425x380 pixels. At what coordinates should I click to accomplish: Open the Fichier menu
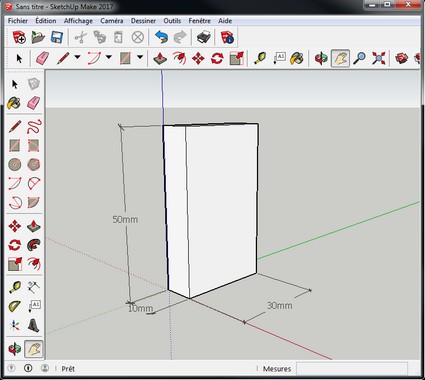(18, 21)
